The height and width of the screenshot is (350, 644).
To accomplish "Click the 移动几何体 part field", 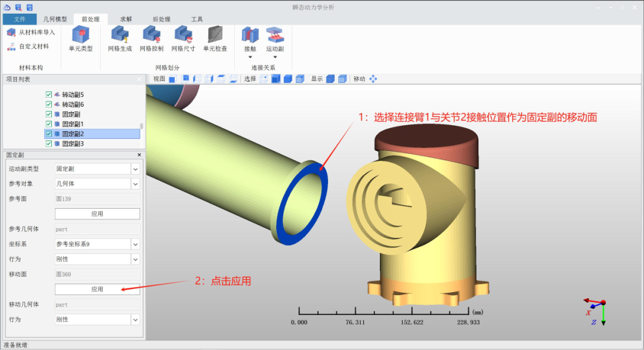I will (x=97, y=305).
